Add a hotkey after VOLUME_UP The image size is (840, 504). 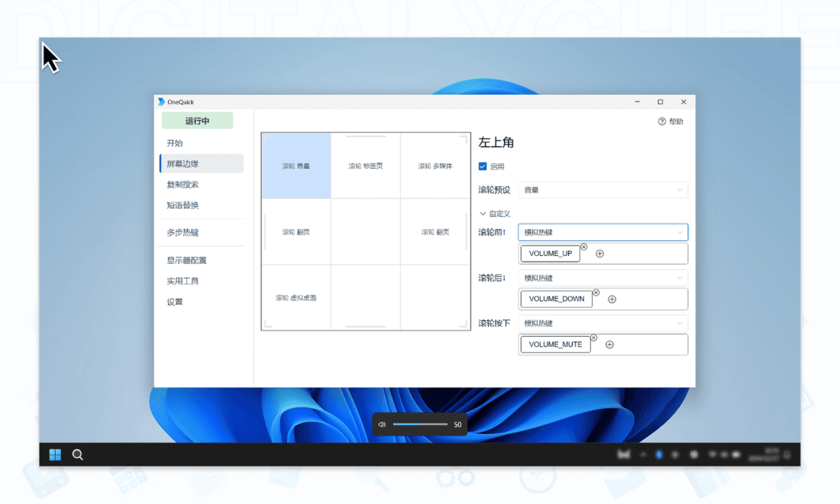coord(600,254)
